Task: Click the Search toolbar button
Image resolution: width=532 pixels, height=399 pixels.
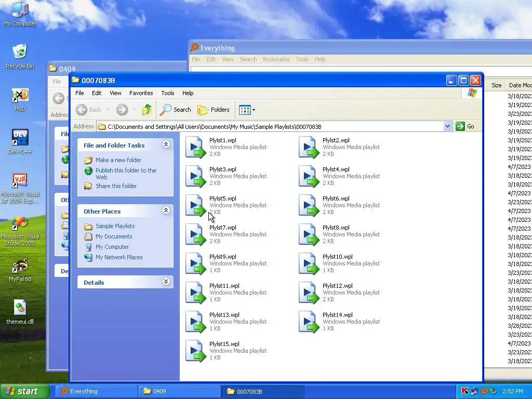Action: (x=176, y=110)
